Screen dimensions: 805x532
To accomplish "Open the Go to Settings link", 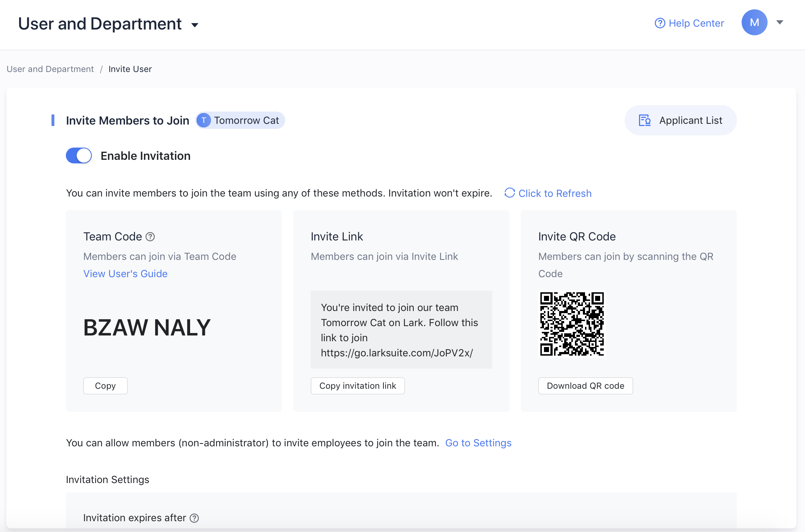I will point(478,443).
